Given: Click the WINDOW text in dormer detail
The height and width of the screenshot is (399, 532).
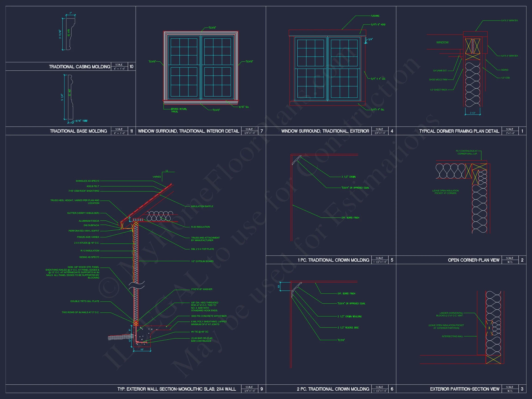Looking at the screenshot, I should pyautogui.click(x=442, y=42).
